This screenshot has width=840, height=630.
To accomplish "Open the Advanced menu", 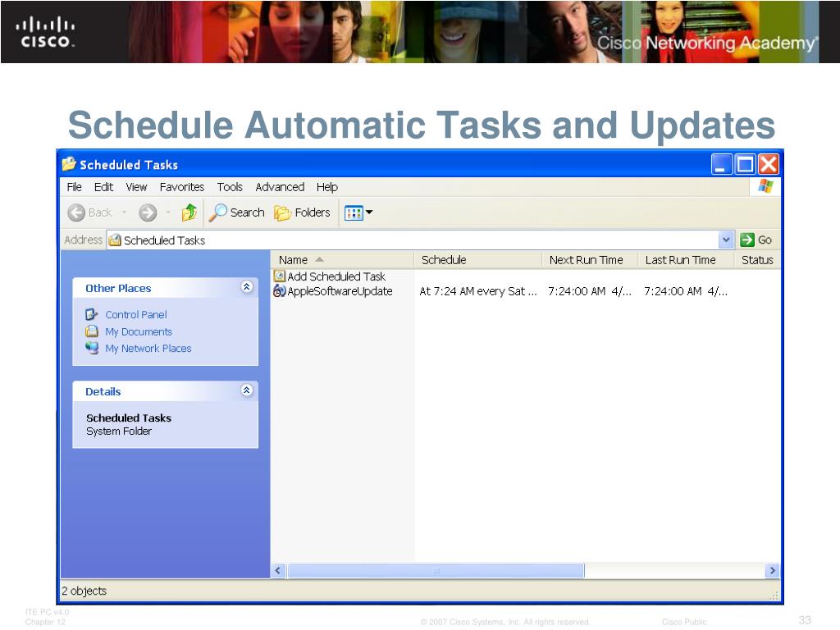I will click(280, 187).
